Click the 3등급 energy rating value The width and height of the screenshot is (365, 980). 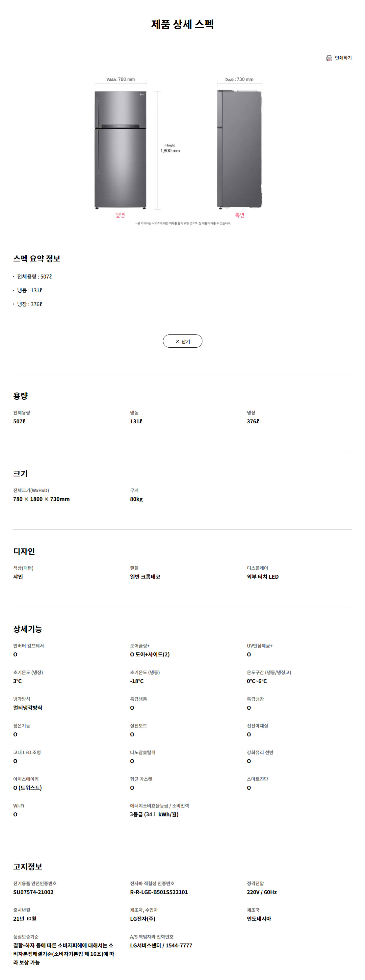coord(154,814)
